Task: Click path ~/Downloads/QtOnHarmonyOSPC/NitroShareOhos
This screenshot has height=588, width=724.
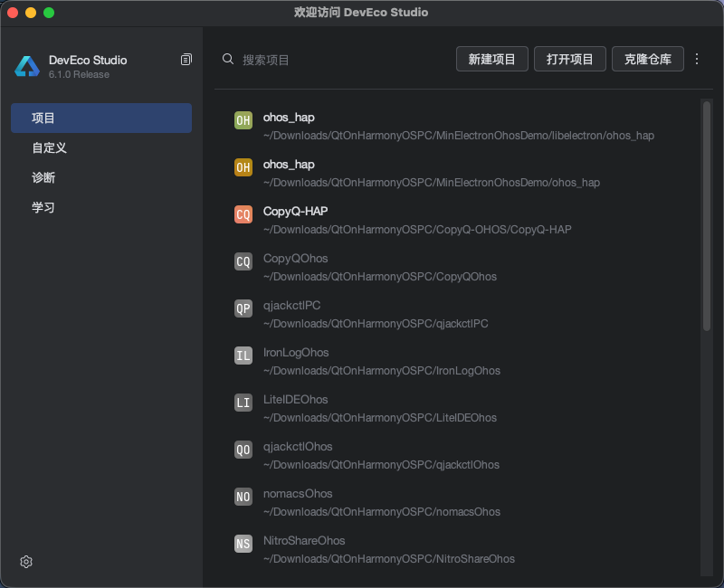Action: pyautogui.click(x=389, y=559)
